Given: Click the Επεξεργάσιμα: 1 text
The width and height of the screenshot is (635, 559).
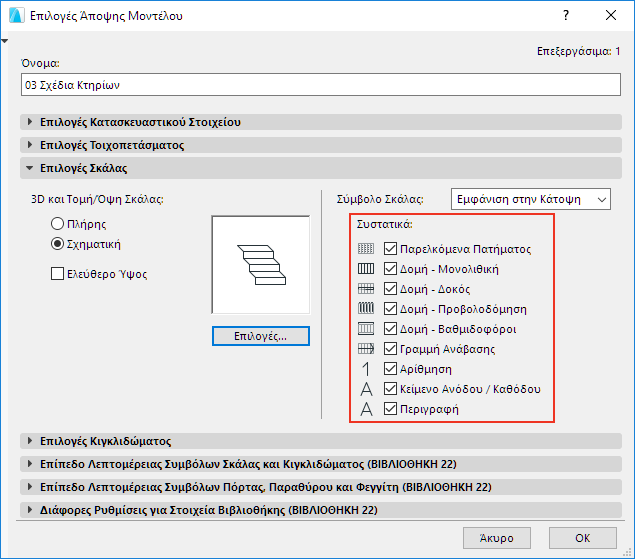Looking at the screenshot, I should point(578,51).
